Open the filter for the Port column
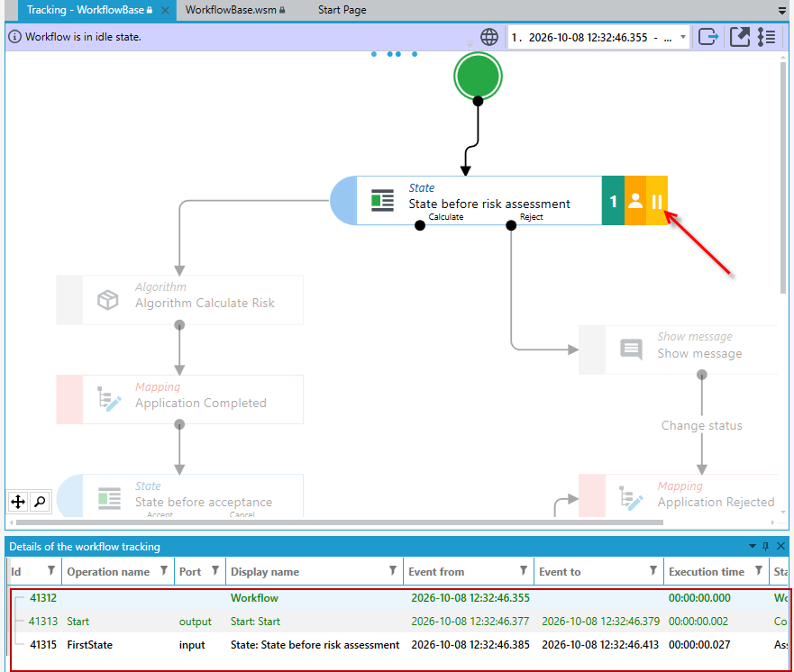794x672 pixels. [x=215, y=571]
